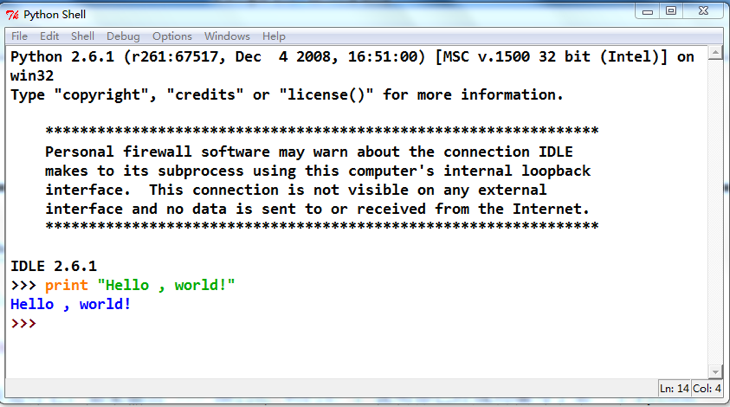Open the Edit menu
This screenshot has height=407, width=730.
(49, 36)
